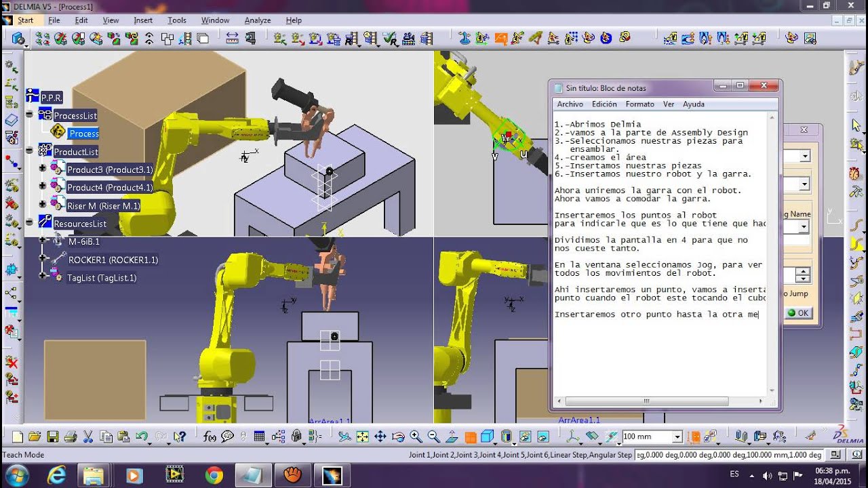Click the Open folder icon
This screenshot has width=868, height=488.
click(x=35, y=436)
